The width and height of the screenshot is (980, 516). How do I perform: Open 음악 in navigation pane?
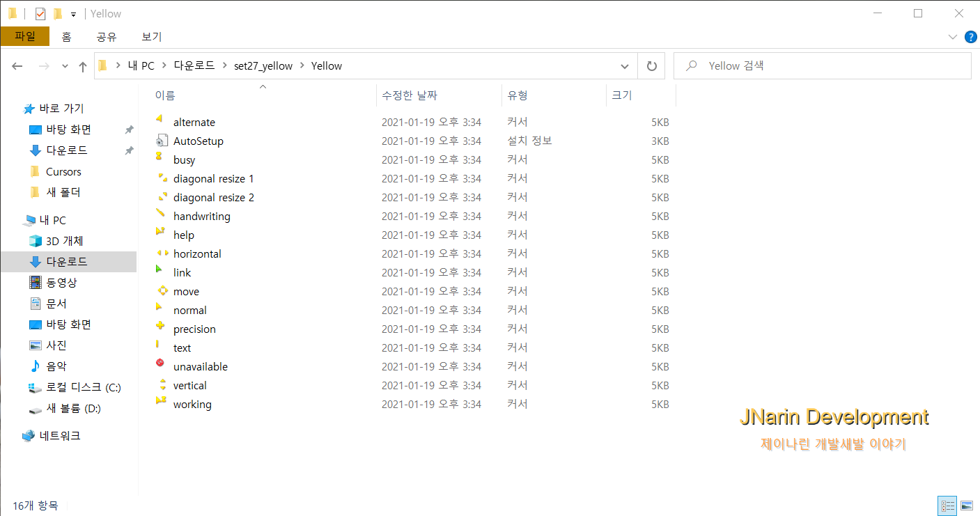point(56,366)
